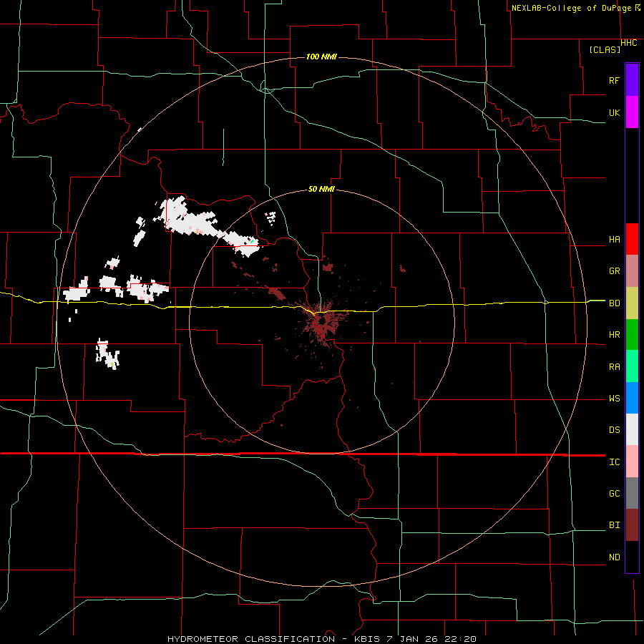Select the GR salmon legend swatch

(632, 270)
